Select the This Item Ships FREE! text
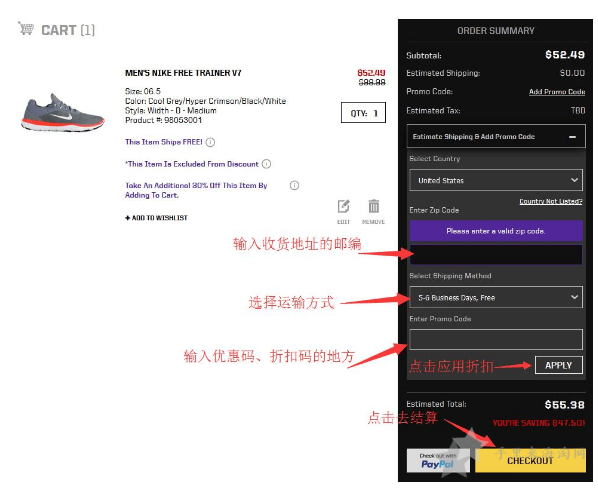The width and height of the screenshot is (598, 492). tap(164, 142)
